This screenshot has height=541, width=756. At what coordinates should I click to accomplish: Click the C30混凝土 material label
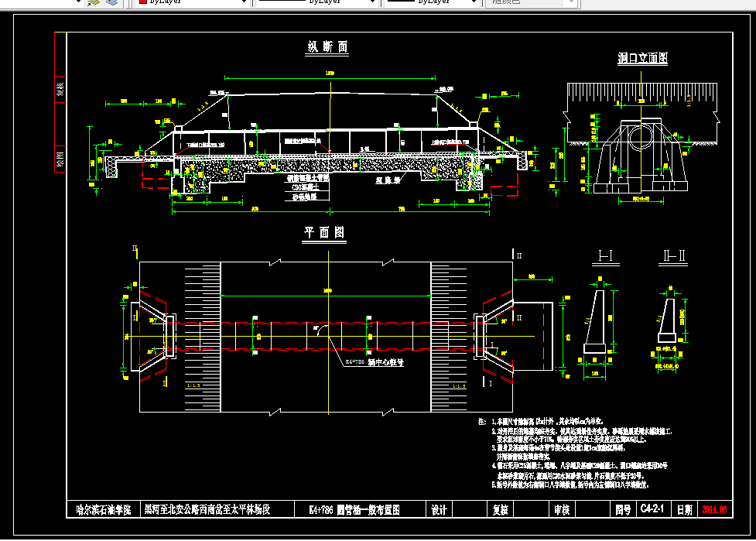[x=305, y=187]
